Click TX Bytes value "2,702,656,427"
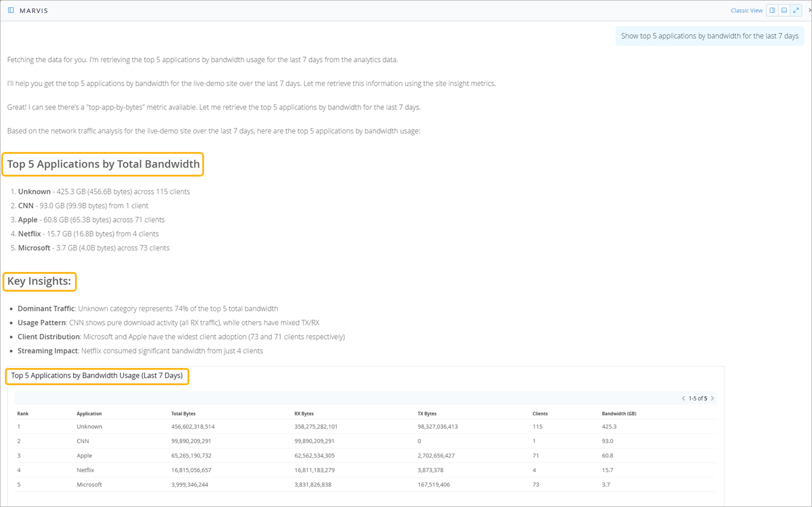The image size is (812, 507). pyautogui.click(x=436, y=456)
